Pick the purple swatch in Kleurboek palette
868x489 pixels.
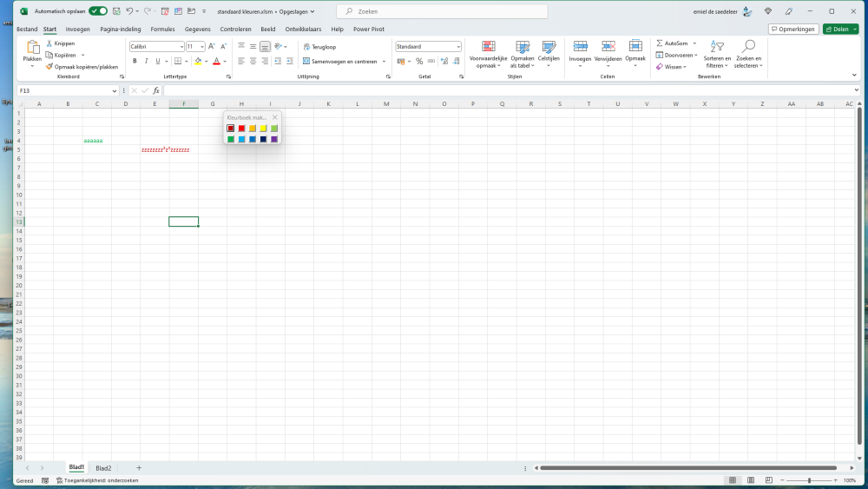[x=274, y=139]
